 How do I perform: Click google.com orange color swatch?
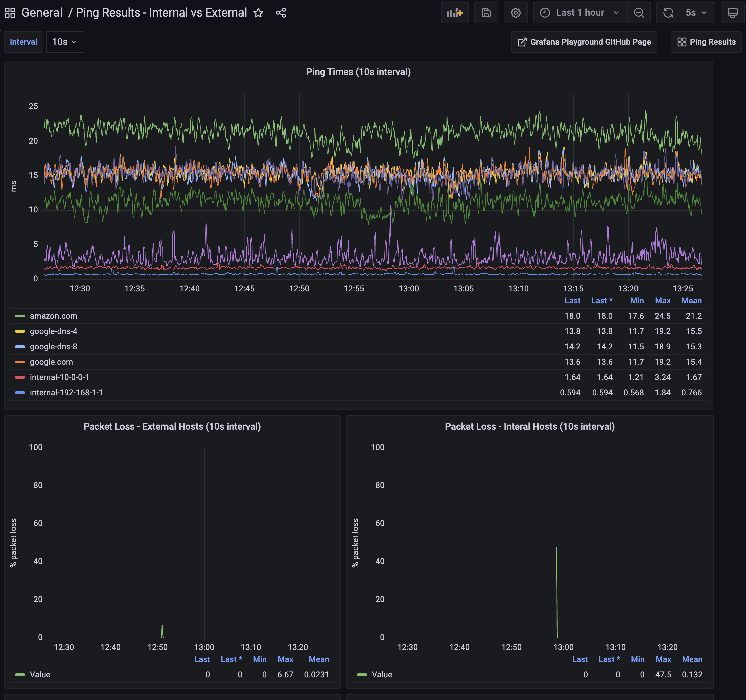(20, 362)
